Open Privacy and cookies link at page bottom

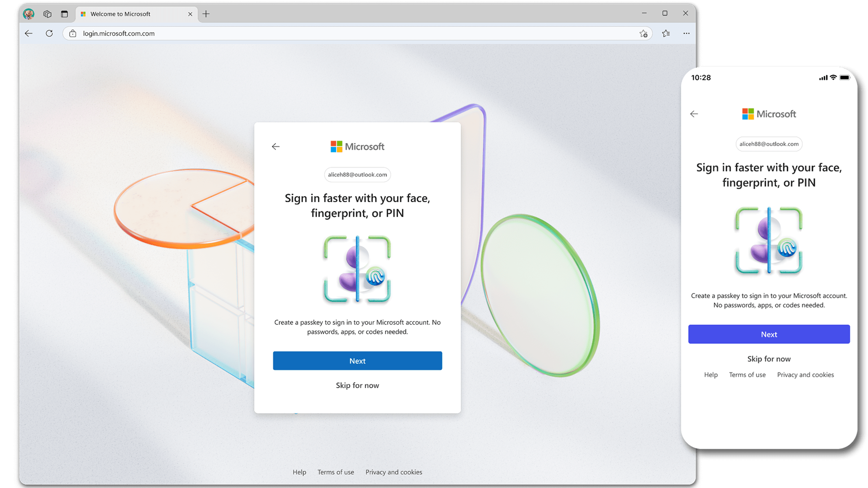click(393, 472)
